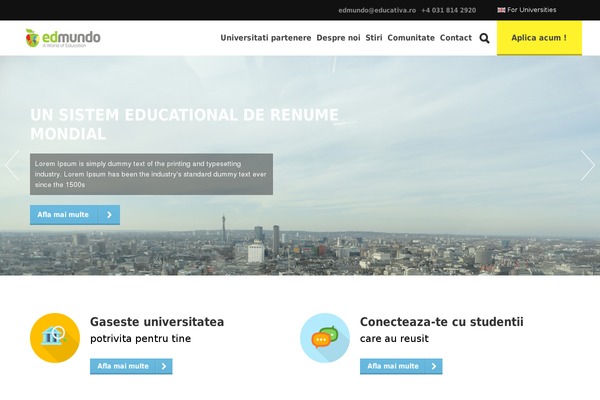Click the phone number +4 031 814 2920

tap(448, 10)
